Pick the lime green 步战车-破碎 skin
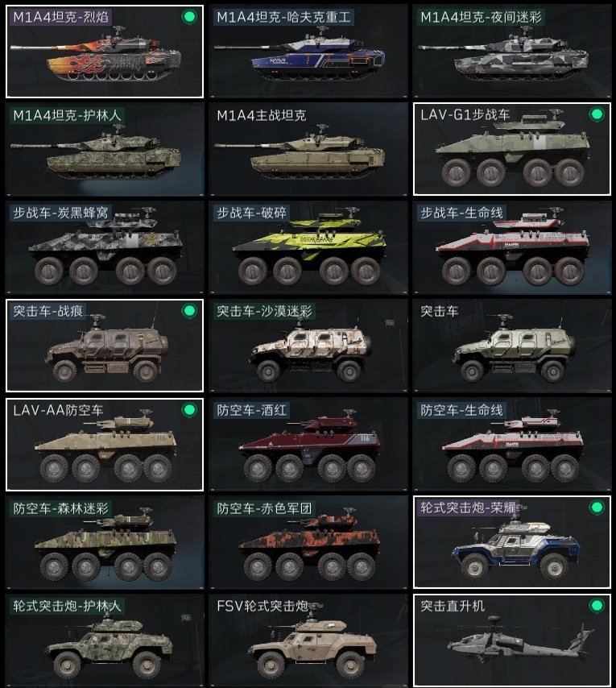This screenshot has width=616, height=688. (x=308, y=247)
